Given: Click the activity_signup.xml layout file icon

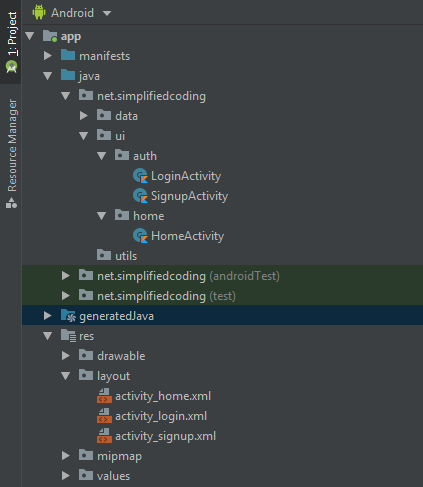Looking at the screenshot, I should [104, 436].
